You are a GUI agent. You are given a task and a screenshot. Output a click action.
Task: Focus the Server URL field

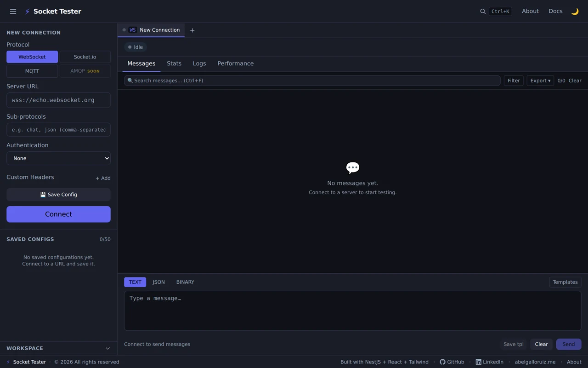tap(58, 100)
